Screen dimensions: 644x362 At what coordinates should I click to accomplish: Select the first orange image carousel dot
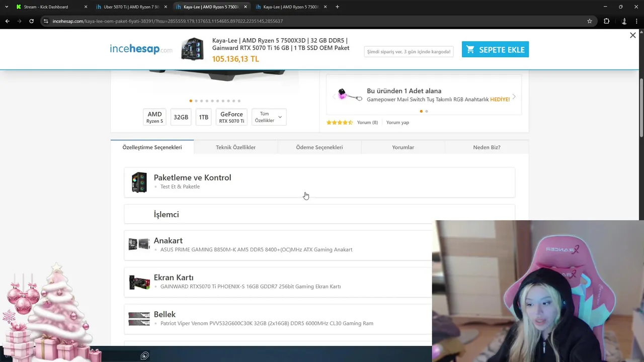click(191, 101)
